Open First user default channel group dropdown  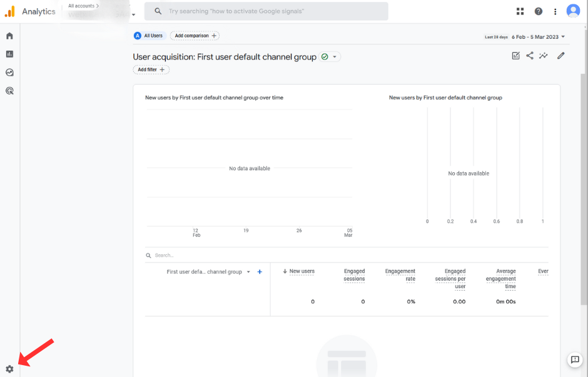click(248, 272)
